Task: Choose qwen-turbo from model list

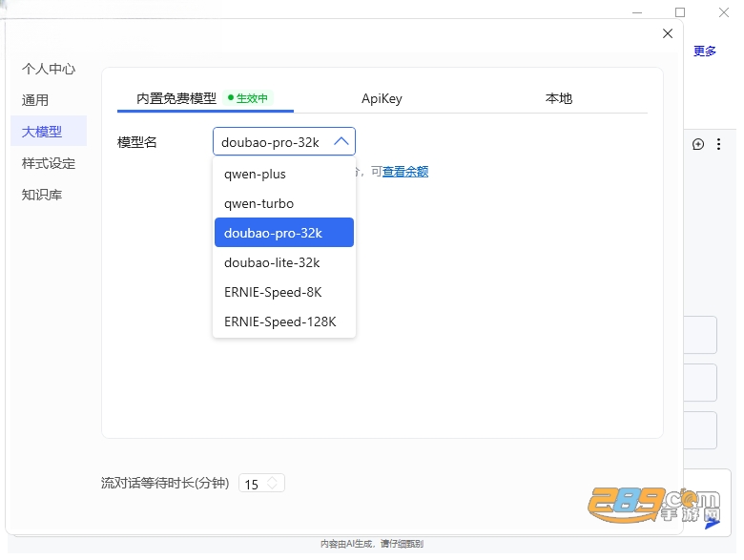Action: (283, 203)
